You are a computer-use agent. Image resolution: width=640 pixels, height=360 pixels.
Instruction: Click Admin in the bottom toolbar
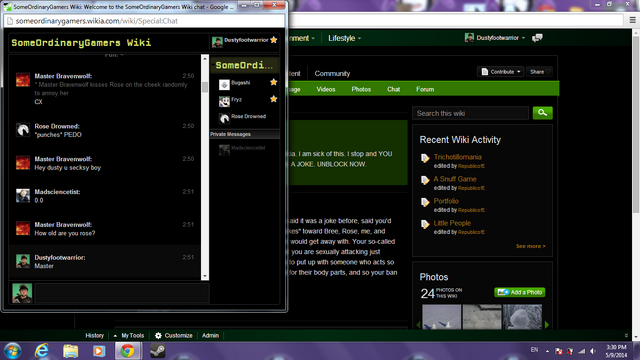210,336
